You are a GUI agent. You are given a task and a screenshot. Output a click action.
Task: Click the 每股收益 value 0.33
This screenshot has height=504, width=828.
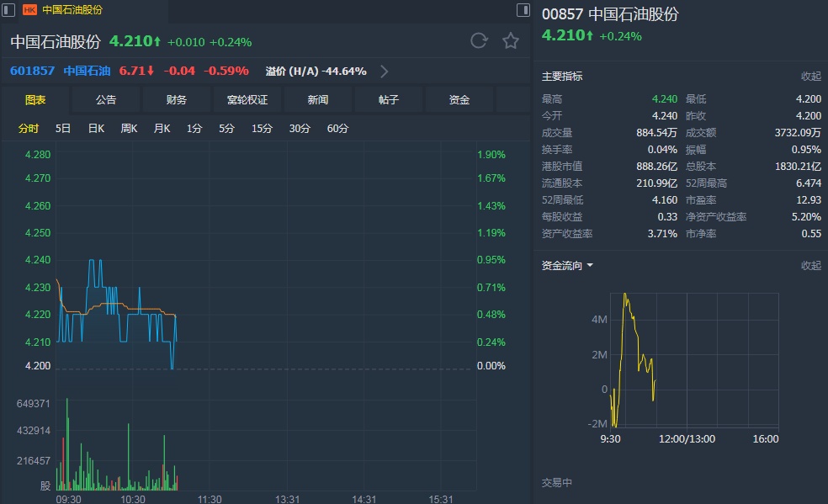pos(667,217)
